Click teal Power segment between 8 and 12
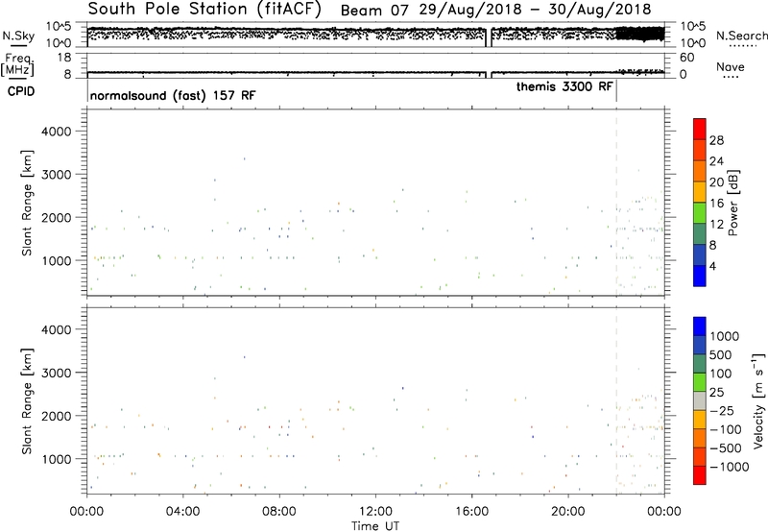Image resolution: width=768 pixels, height=532 pixels. point(700,234)
